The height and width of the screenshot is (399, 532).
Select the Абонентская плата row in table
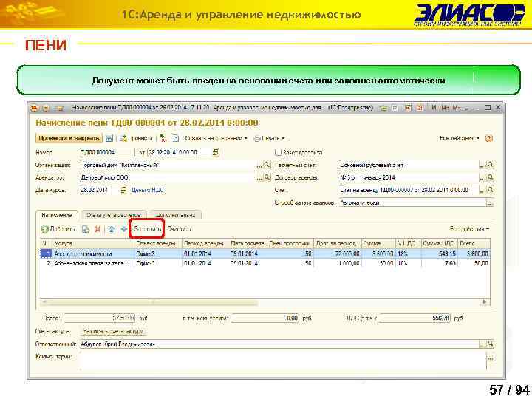[x=265, y=263]
